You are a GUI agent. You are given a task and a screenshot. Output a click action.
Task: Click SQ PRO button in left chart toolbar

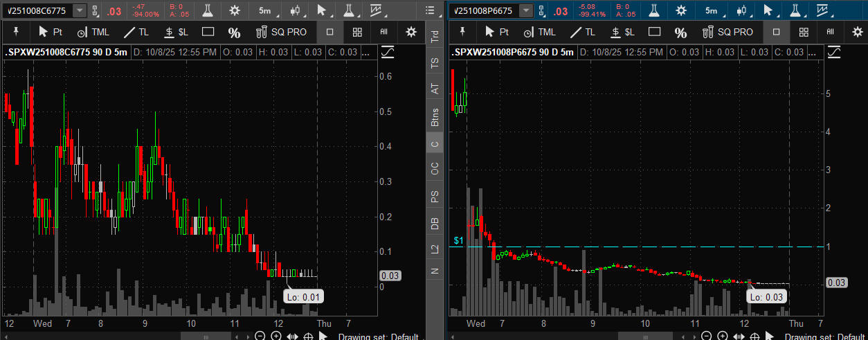[282, 32]
